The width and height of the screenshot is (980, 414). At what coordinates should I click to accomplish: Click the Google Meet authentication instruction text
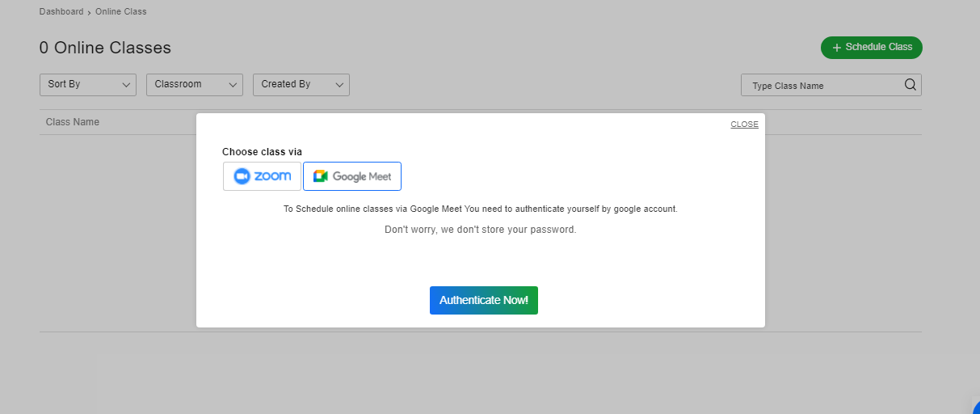click(481, 209)
